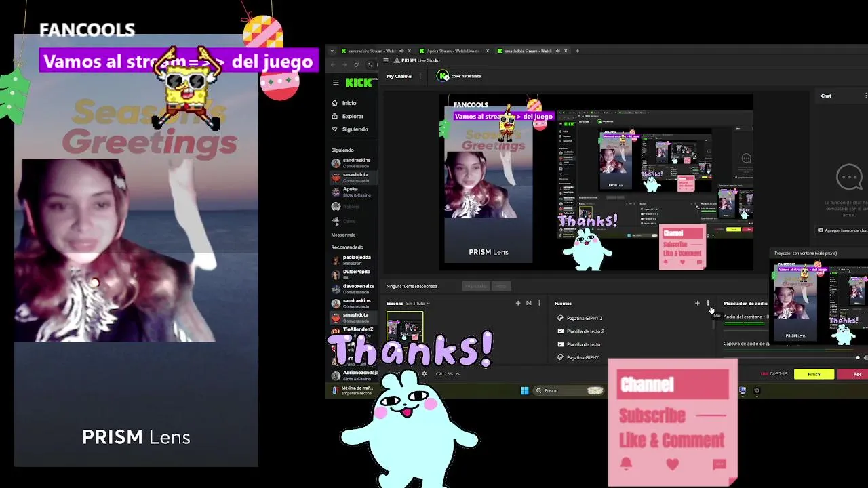Open Fuentes panel more options dots

(x=708, y=303)
